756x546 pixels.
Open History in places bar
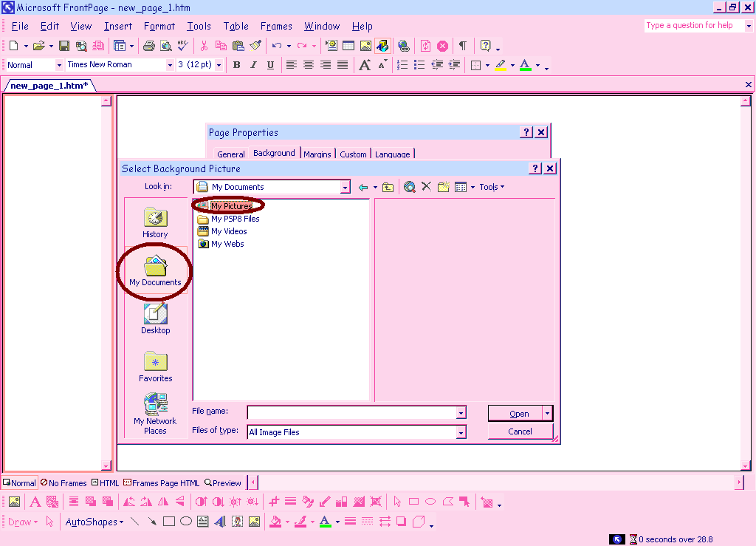tap(155, 222)
